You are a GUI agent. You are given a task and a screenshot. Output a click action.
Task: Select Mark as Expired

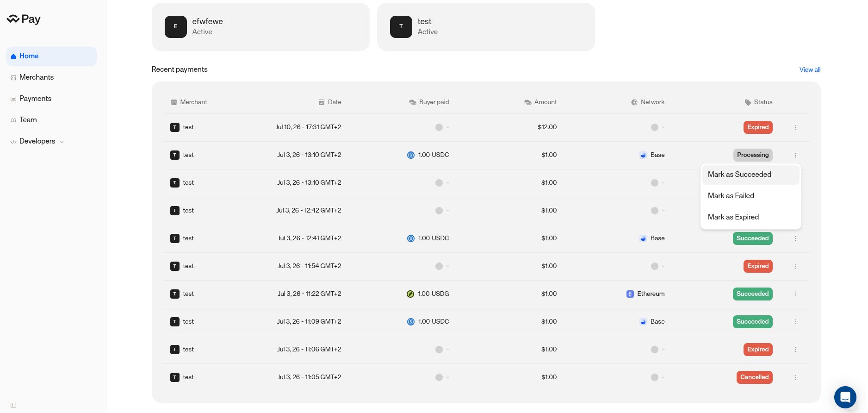coord(750,217)
